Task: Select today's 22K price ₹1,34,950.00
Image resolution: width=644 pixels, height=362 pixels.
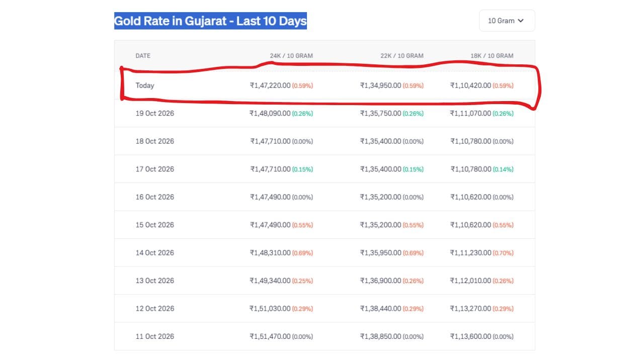Action: (x=381, y=85)
